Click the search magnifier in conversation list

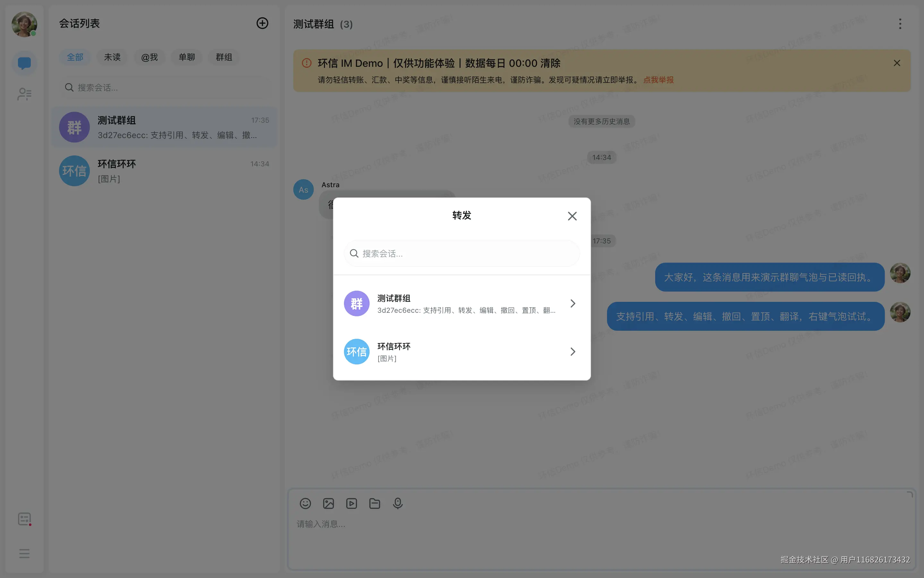point(69,88)
